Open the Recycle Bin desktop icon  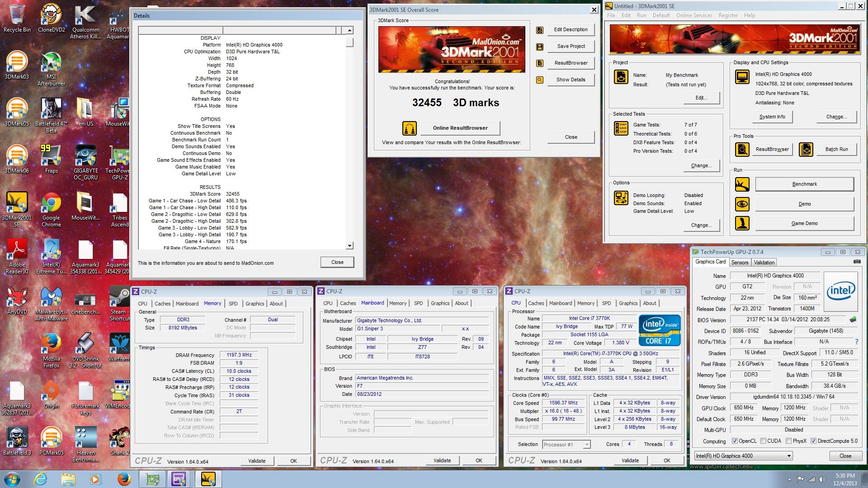point(17,18)
